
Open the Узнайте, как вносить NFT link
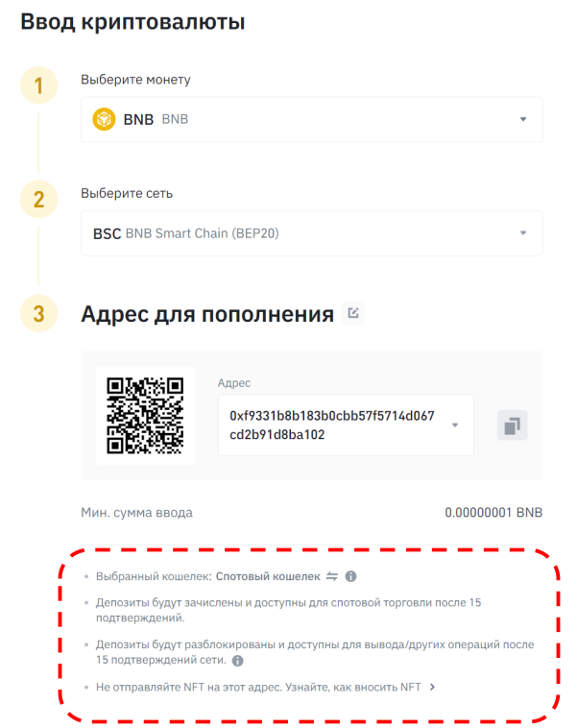pos(353,687)
